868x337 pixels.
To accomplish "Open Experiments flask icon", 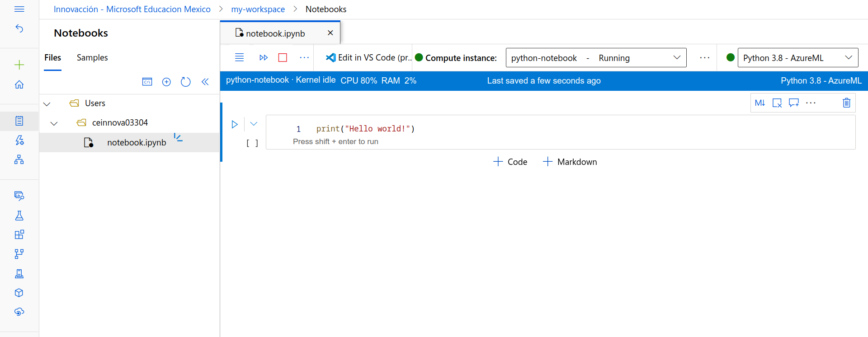I will click(x=19, y=215).
